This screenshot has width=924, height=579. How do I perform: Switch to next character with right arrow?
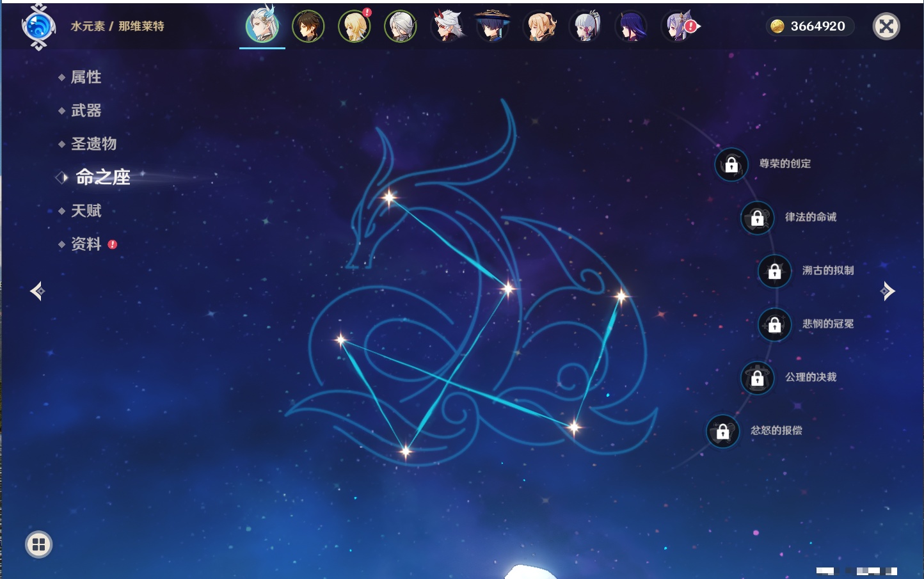click(888, 291)
